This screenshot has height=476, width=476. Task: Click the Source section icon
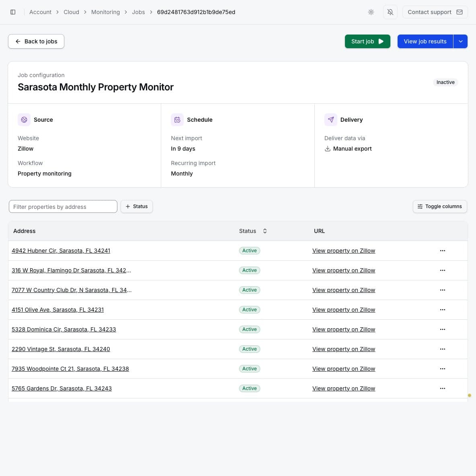point(24,120)
